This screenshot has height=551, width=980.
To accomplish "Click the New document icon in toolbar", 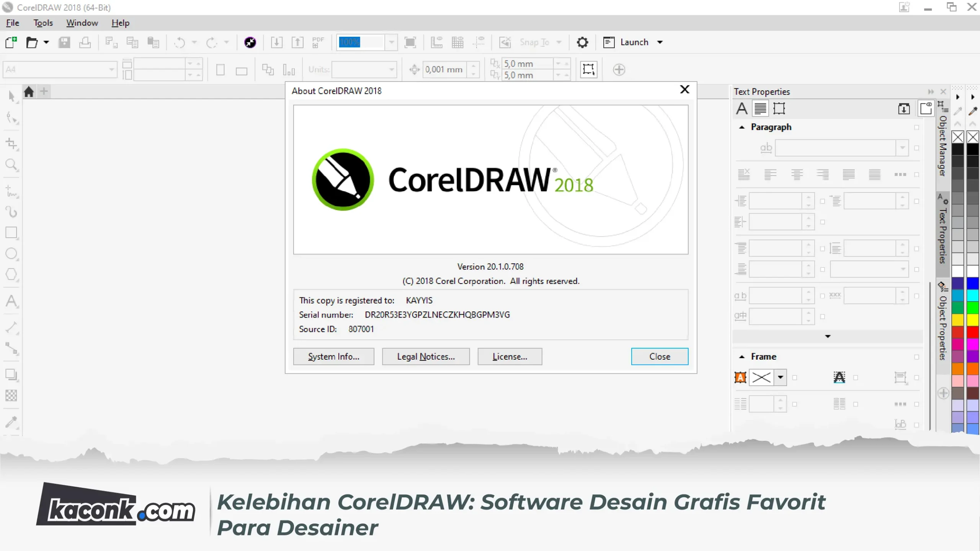I will tap(11, 42).
